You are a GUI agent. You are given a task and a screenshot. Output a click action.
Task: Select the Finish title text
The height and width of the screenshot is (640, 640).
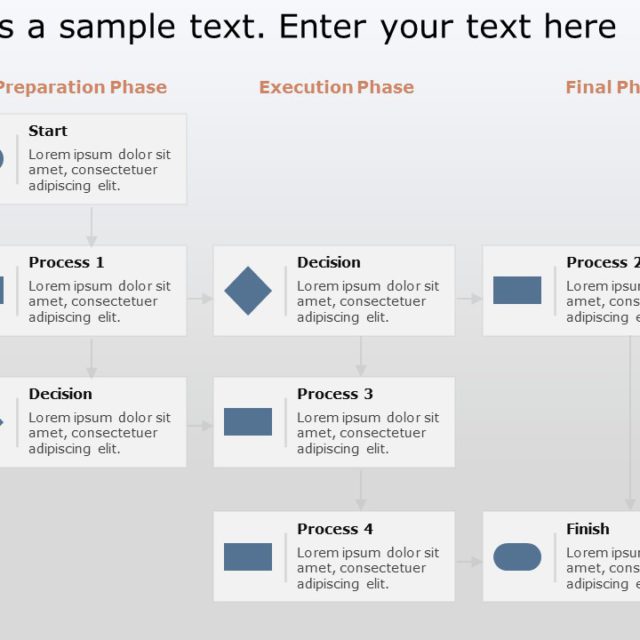pos(588,529)
